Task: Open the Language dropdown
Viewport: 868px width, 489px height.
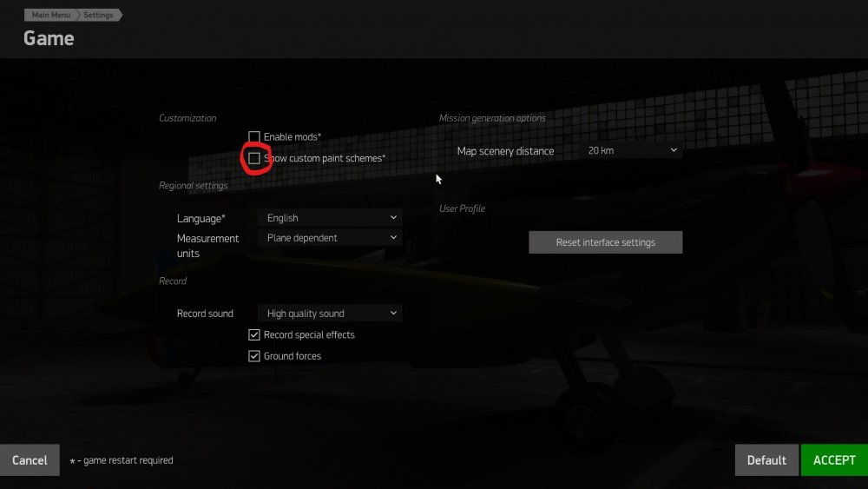Action: coord(330,218)
